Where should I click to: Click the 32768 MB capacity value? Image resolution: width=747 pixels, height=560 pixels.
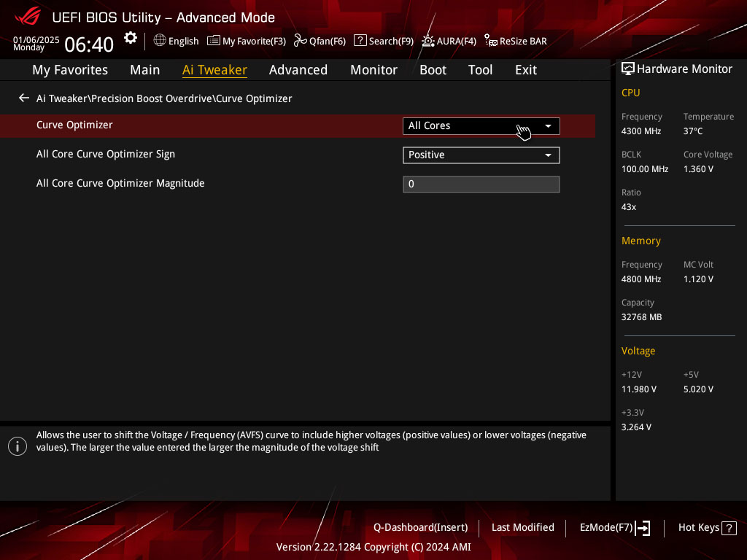point(642,317)
